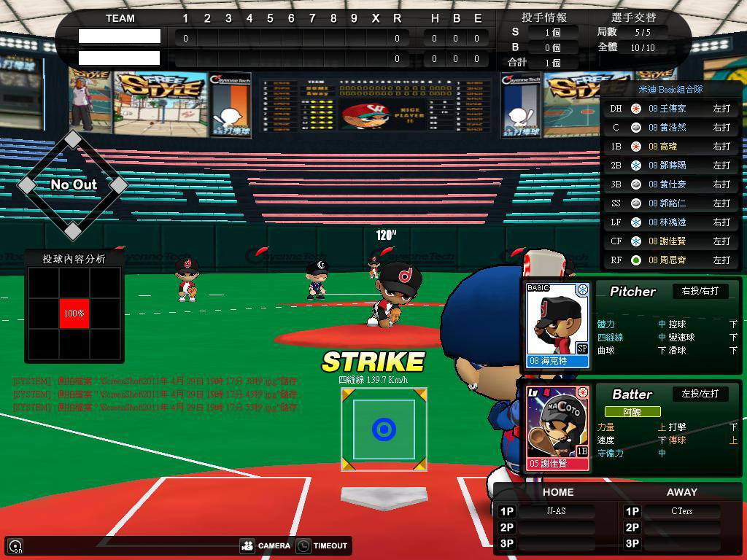Click the 左投/左打 batter handedness label
Viewport: 747px width, 560px height.
pyautogui.click(x=700, y=394)
